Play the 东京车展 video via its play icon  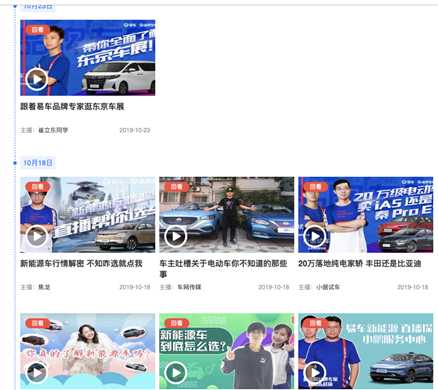(x=36, y=79)
